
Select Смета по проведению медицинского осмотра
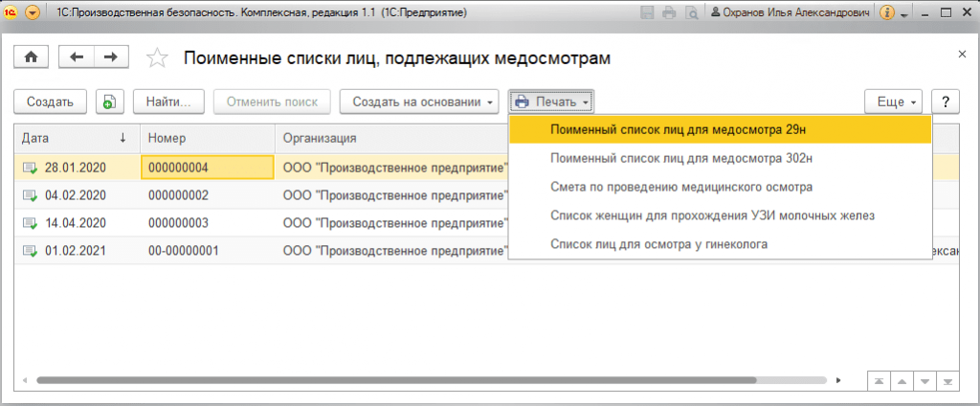[x=720, y=187]
